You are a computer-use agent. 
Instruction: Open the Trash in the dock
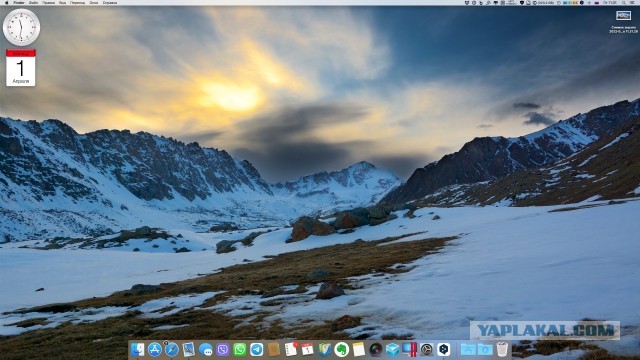(x=502, y=349)
